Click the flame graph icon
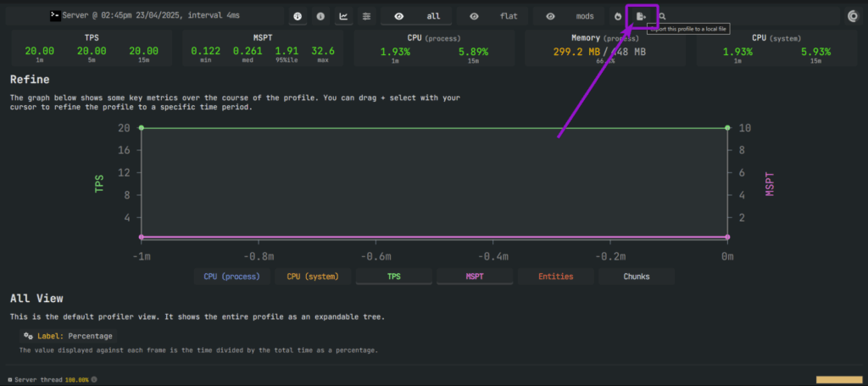868x386 pixels. point(618,17)
